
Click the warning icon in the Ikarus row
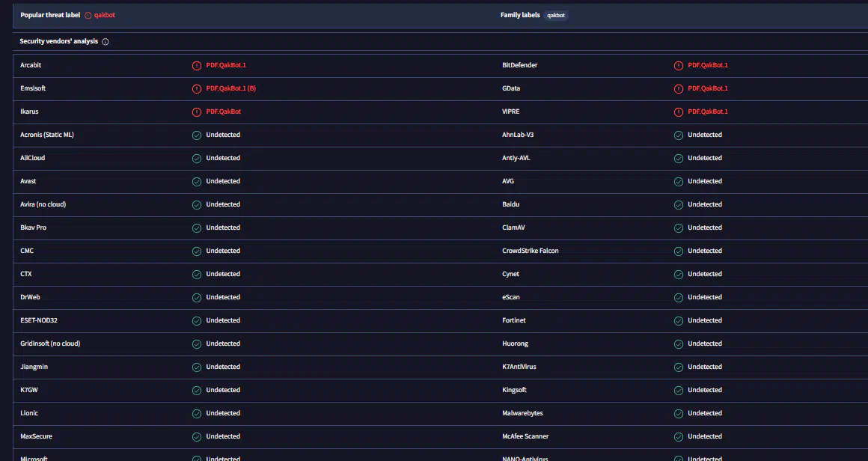click(x=197, y=112)
